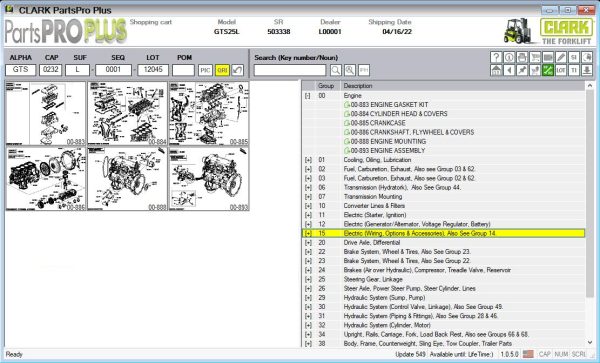Viewport: 600px width, 363px height.
Task: Click the printer icon in the toolbar
Action: click(x=522, y=57)
